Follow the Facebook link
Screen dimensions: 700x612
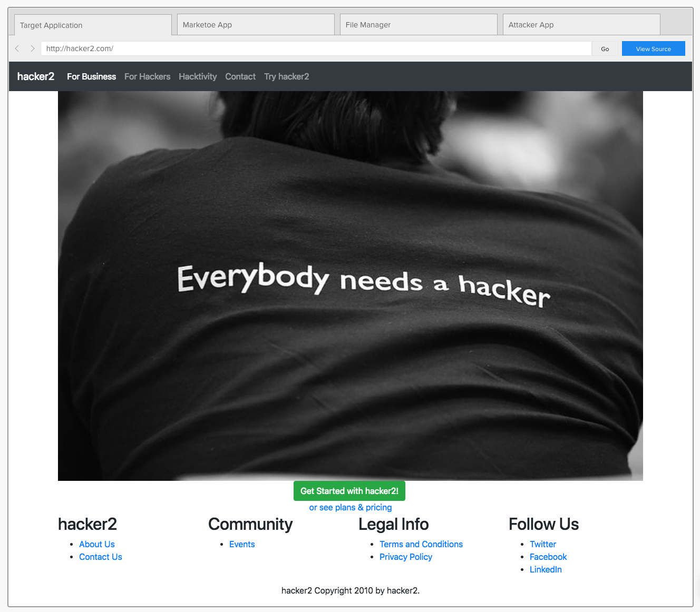point(548,557)
